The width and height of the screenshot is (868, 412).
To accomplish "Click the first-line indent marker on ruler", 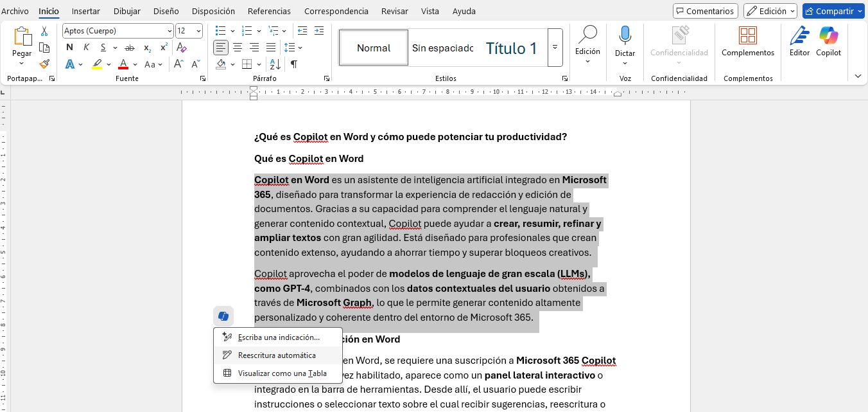I will 254,89.
